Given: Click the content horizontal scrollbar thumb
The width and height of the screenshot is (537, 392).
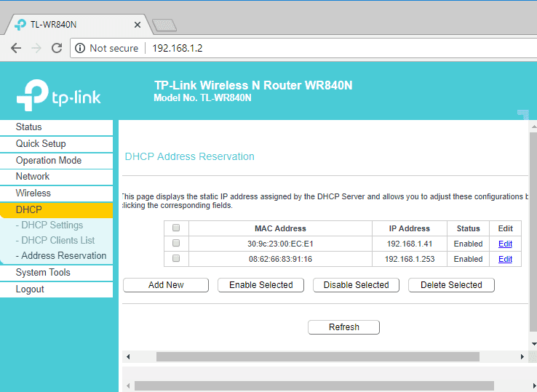Looking at the screenshot, I should 318,357.
